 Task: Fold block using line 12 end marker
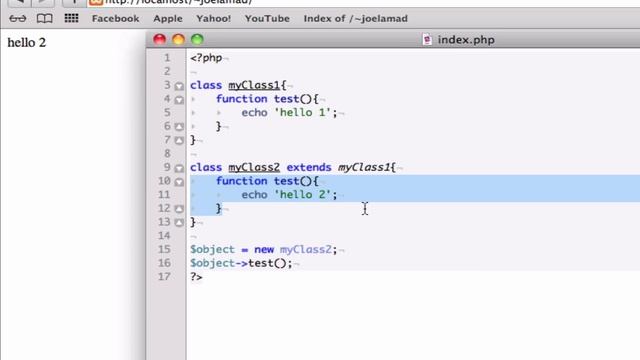click(179, 209)
